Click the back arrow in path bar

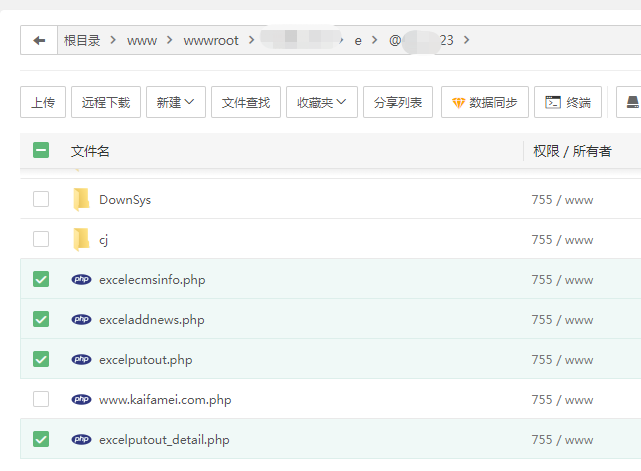tap(39, 40)
